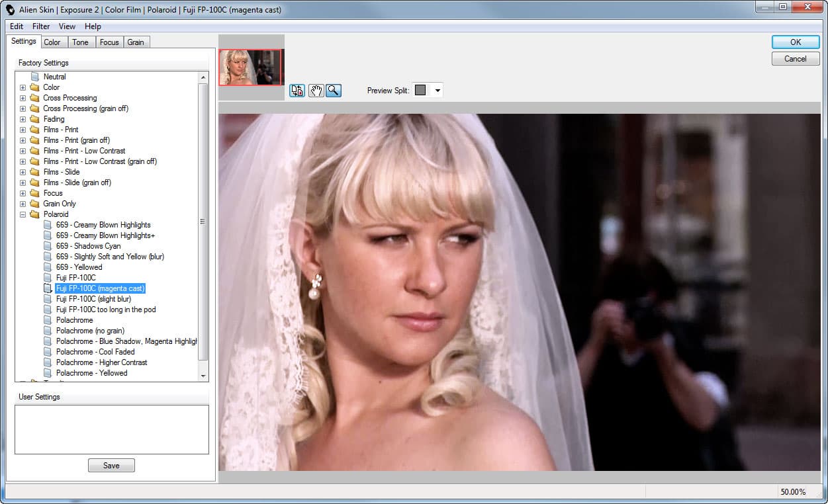Click the navigator thumbnail image
The height and width of the screenshot is (504, 828).
coord(250,67)
